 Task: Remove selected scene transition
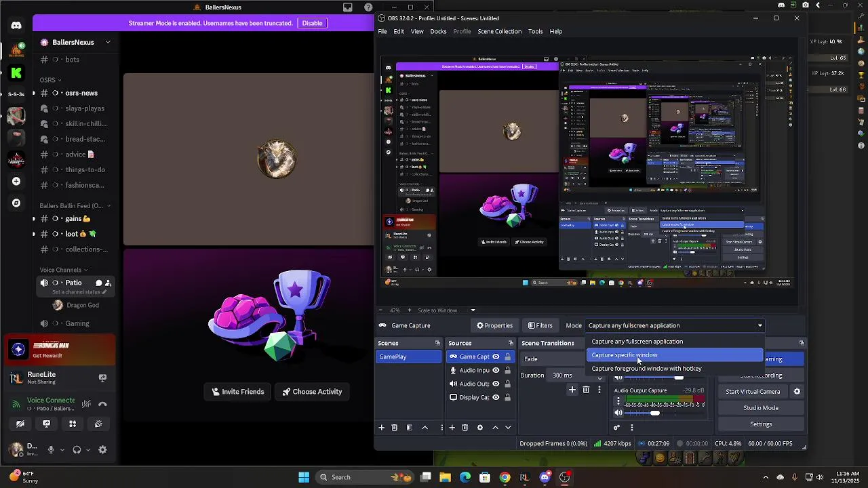[586, 390]
